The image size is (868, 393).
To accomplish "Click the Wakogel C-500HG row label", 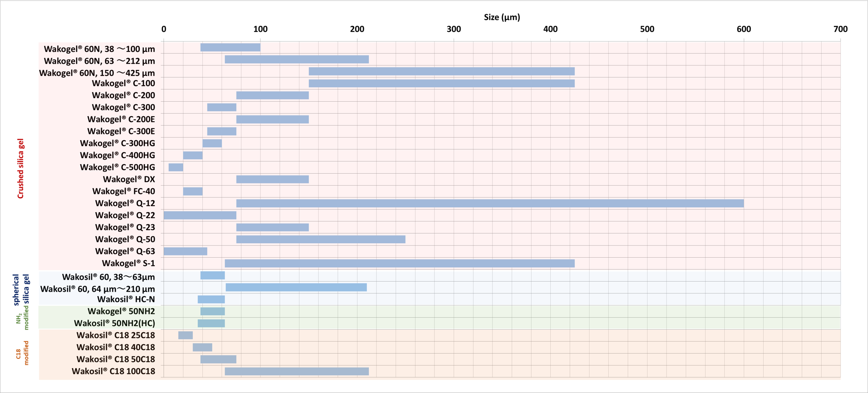I will tap(117, 167).
